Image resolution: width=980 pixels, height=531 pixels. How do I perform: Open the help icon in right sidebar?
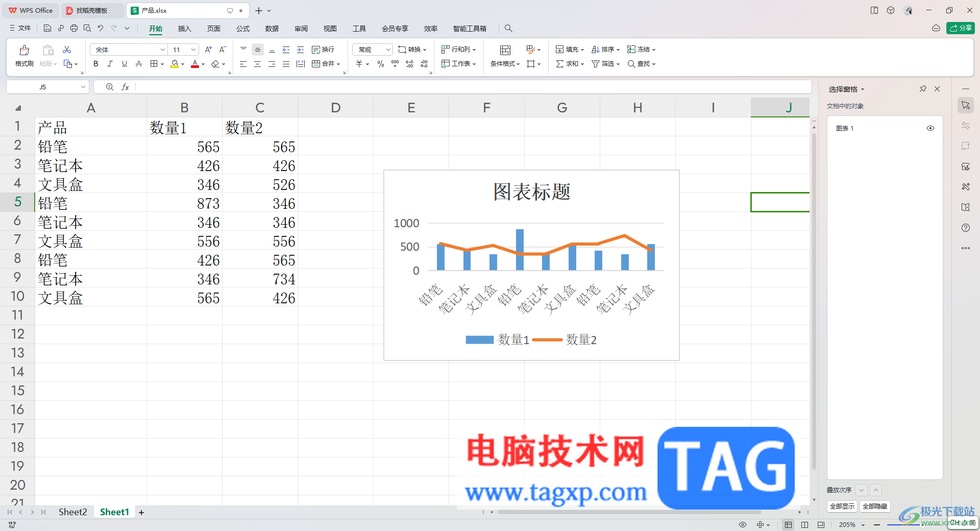[966, 228]
